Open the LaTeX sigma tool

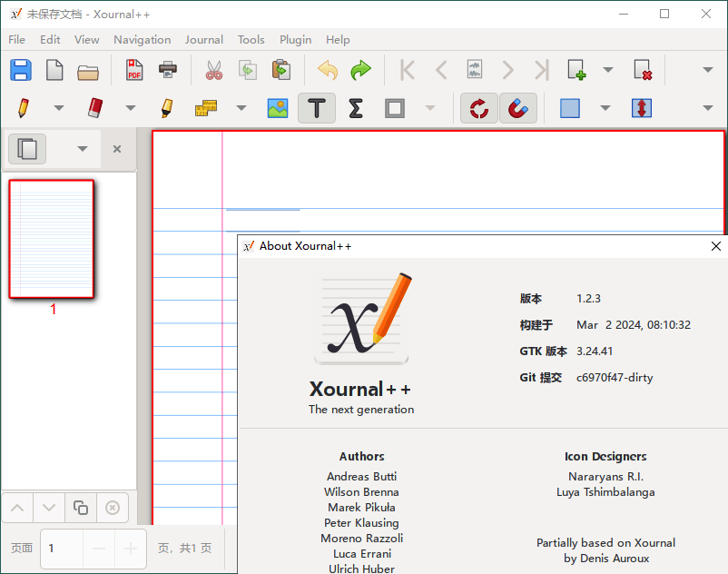point(356,108)
